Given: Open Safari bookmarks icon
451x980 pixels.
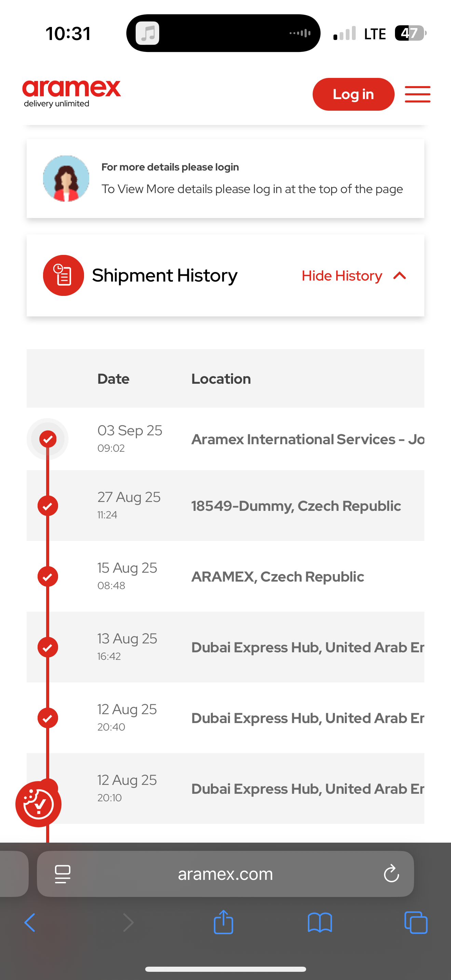Looking at the screenshot, I should tap(320, 923).
